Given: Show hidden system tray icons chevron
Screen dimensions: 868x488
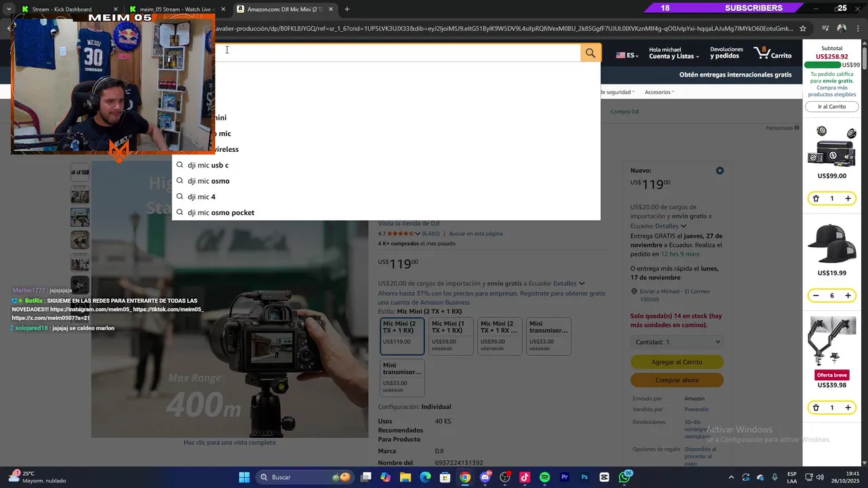Looking at the screenshot, I should pyautogui.click(x=732, y=477).
